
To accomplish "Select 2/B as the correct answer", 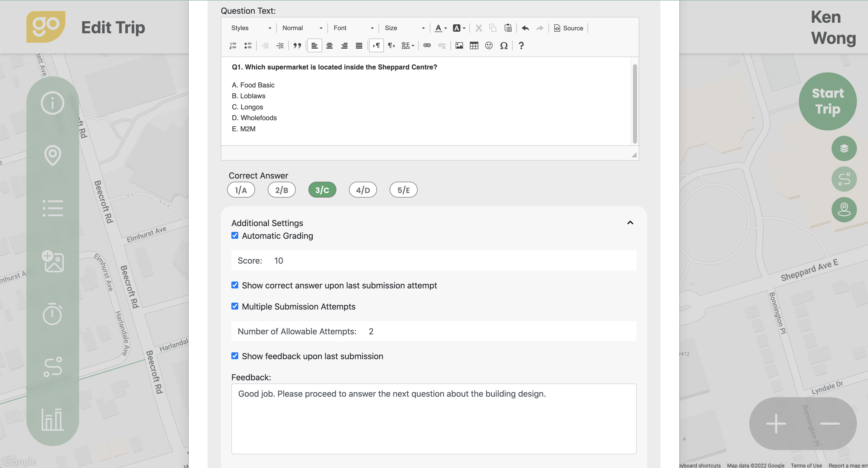I will [282, 190].
